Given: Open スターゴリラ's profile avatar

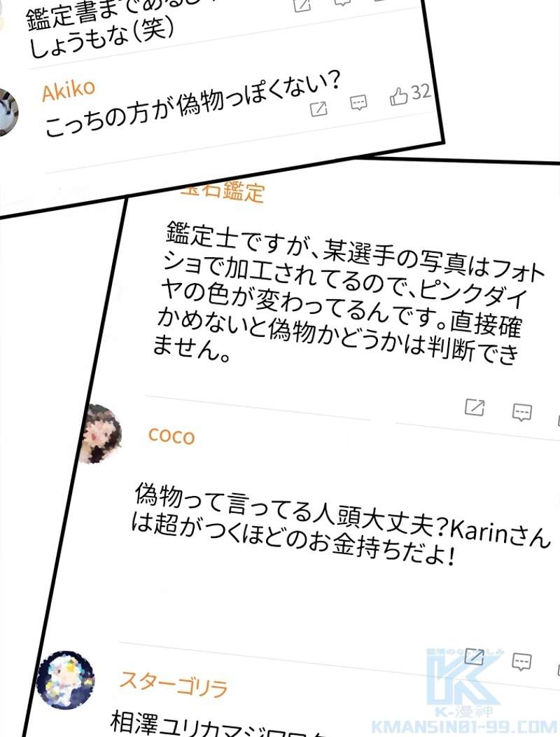Looking at the screenshot, I should (65, 679).
